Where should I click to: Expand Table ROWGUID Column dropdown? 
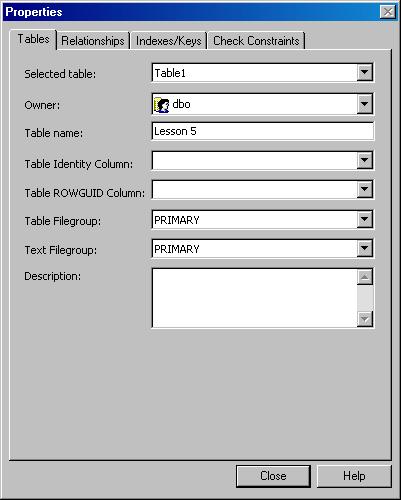click(x=364, y=189)
